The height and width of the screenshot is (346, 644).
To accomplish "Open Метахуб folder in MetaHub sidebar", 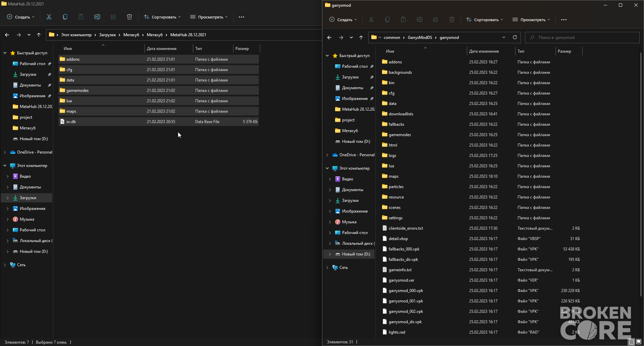I will pos(28,128).
